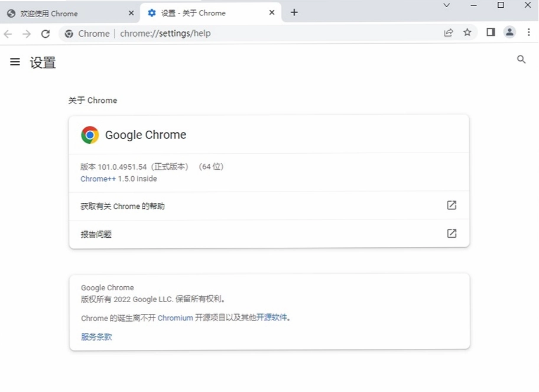Open the 服务条款 link
Image resolution: width=539 pixels, height=392 pixels.
[96, 336]
